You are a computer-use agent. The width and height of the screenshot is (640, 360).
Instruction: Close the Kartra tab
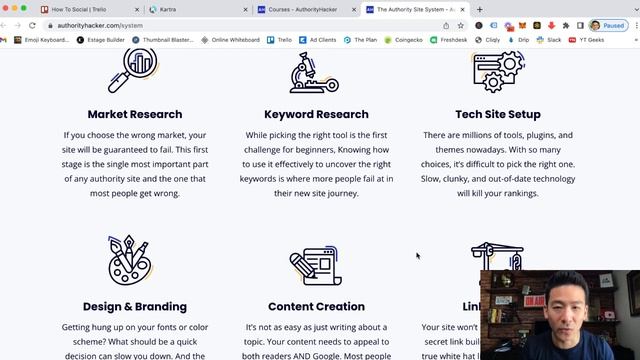[245, 9]
